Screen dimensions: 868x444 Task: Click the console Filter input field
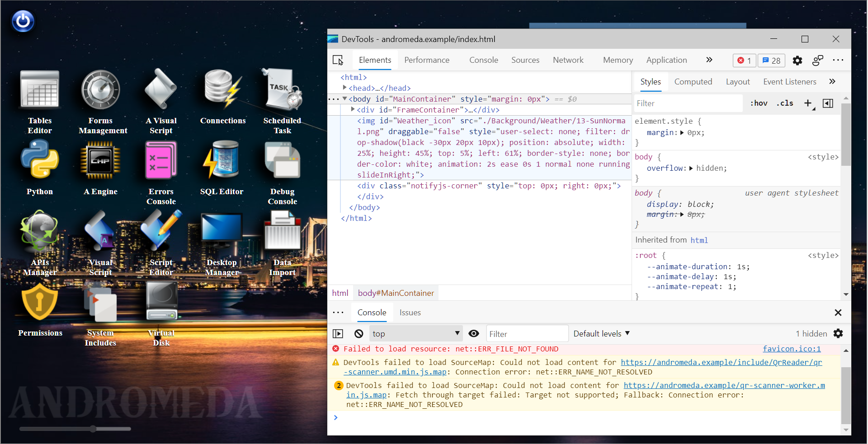coord(527,333)
